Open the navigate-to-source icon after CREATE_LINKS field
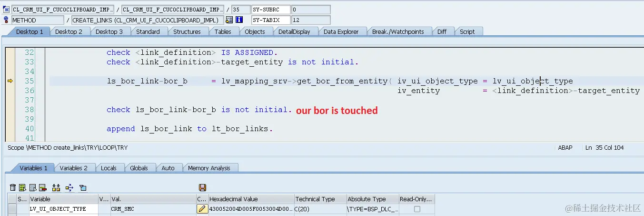 [229, 20]
